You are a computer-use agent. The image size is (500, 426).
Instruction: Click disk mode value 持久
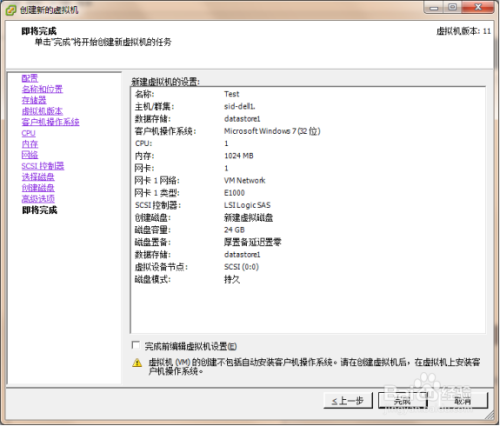pos(232,279)
